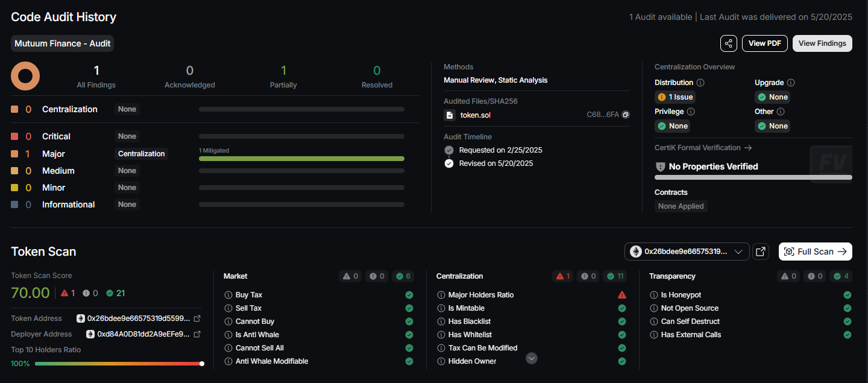Show Major Holders Ratio info icon

pyautogui.click(x=441, y=295)
